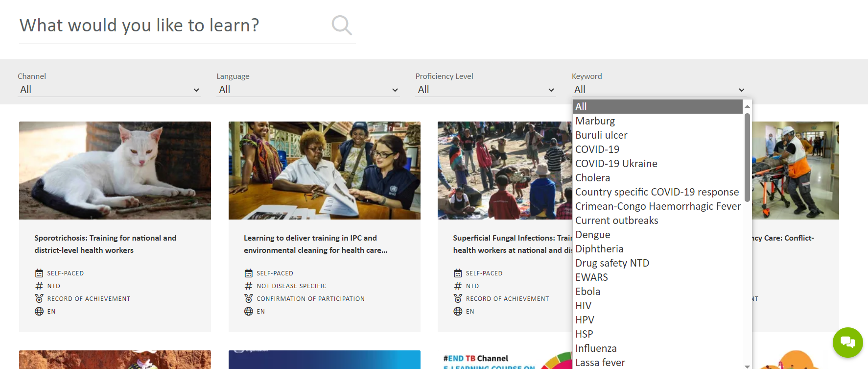Pick Dengue from the keyword list

tap(657, 235)
